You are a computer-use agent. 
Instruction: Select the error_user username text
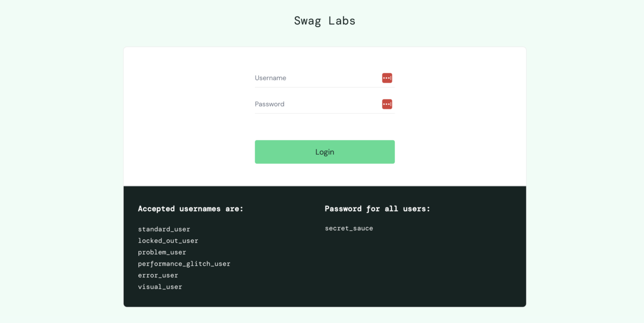pyautogui.click(x=158, y=275)
